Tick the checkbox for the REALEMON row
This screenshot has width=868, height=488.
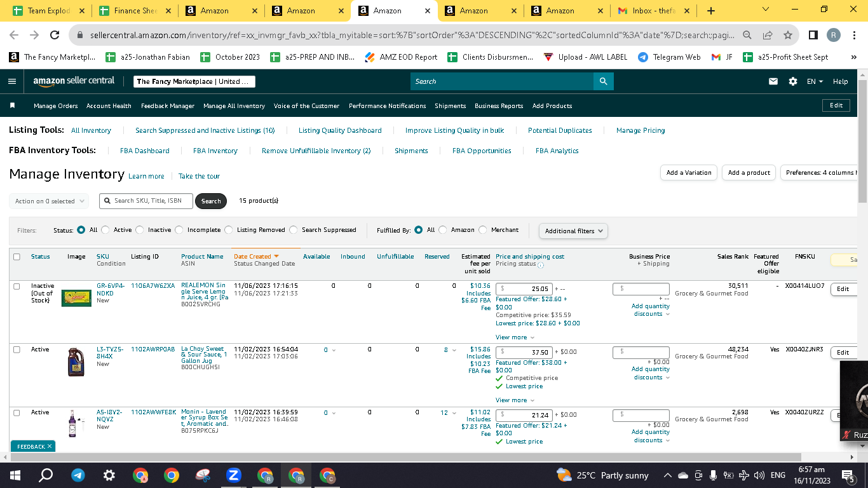17,286
